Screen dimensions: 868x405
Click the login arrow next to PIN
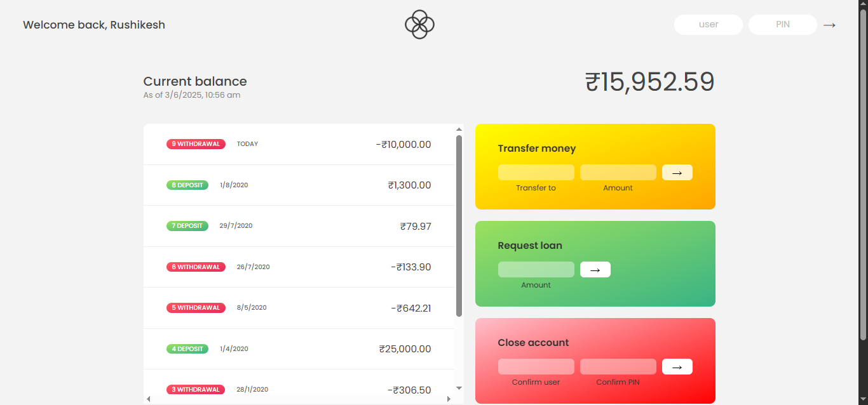[x=829, y=25]
